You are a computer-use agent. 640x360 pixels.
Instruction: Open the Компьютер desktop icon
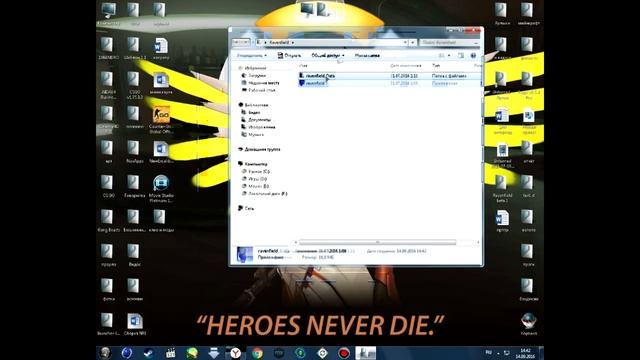[x=108, y=14]
